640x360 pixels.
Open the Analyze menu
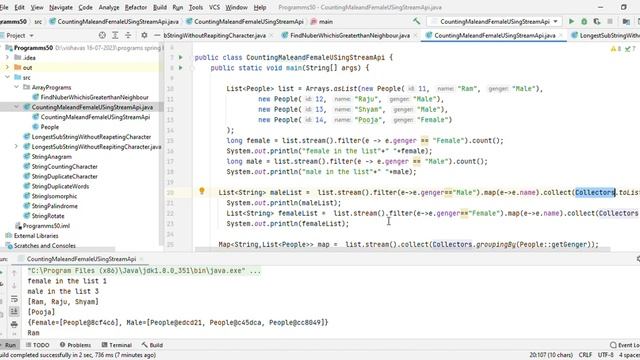pos(109,7)
